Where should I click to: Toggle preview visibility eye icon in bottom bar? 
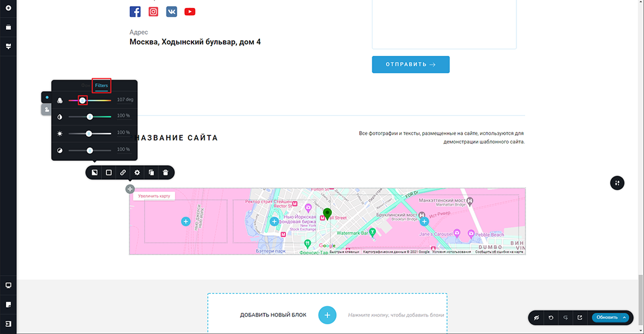pyautogui.click(x=536, y=318)
